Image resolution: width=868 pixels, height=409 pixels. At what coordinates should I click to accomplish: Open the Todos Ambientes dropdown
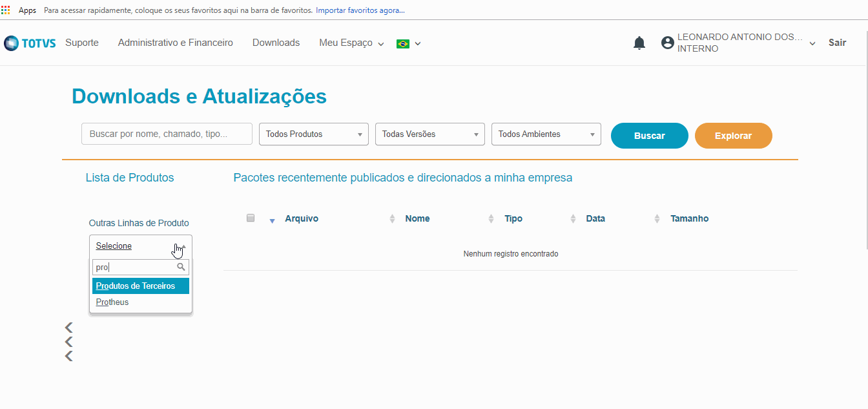pyautogui.click(x=546, y=134)
